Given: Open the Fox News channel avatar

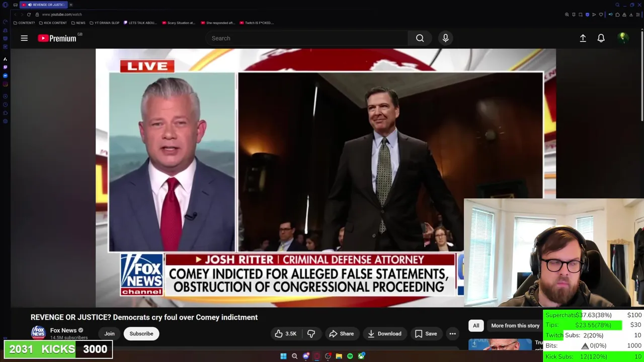Looking at the screenshot, I should coord(38,333).
